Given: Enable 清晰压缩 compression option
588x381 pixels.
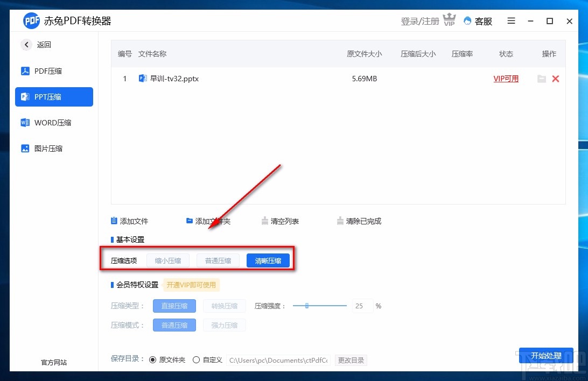Looking at the screenshot, I should [268, 260].
